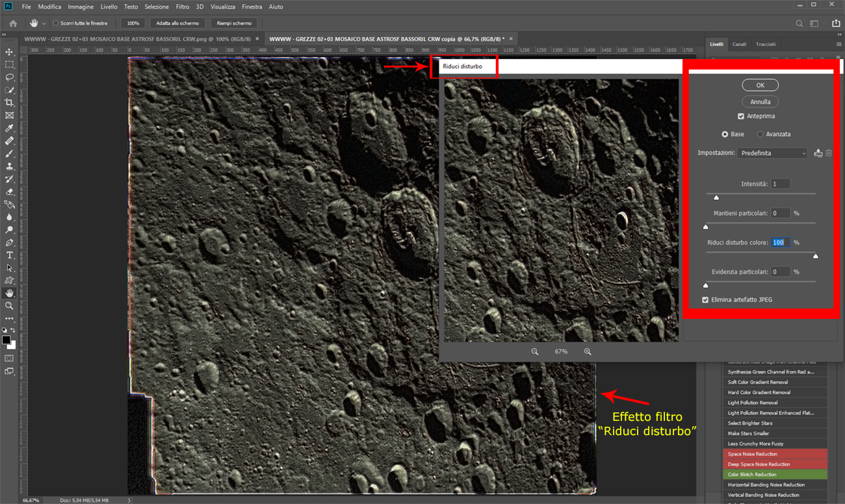Select the Eraser tool
The width and height of the screenshot is (845, 504).
[x=9, y=192]
